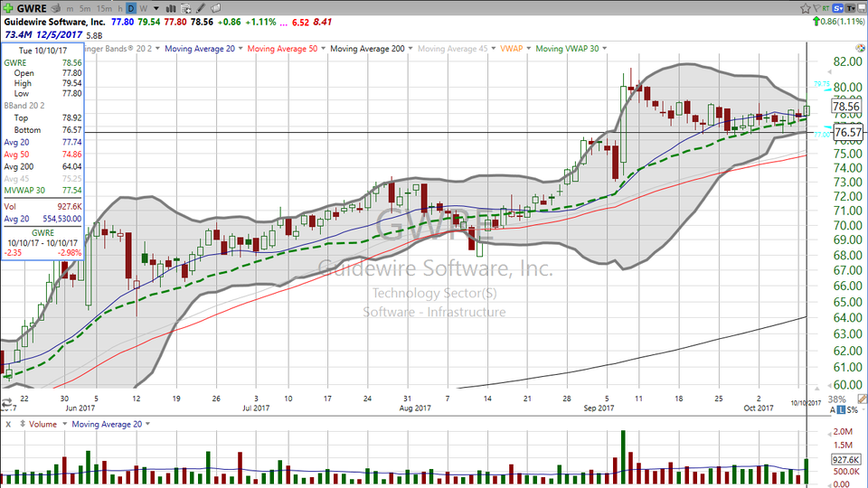Click the save layout icon at top right

coord(863,8)
